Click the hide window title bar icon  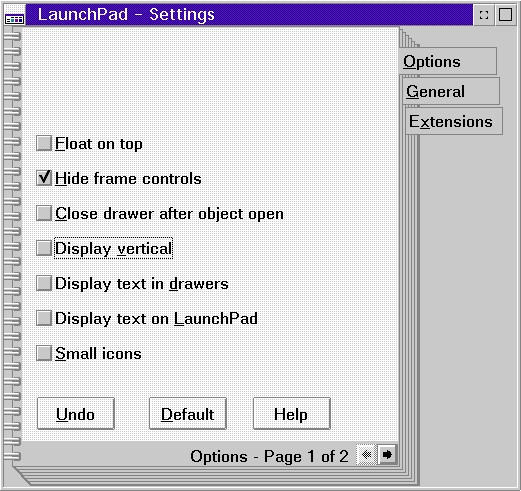click(x=484, y=15)
